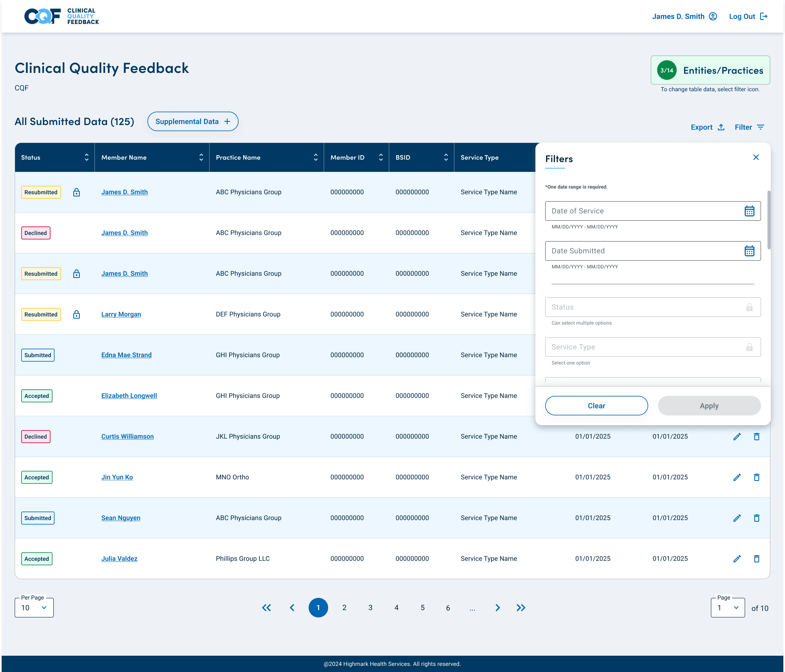Open the Status filter dropdown
This screenshot has height=672, width=785.
[653, 307]
